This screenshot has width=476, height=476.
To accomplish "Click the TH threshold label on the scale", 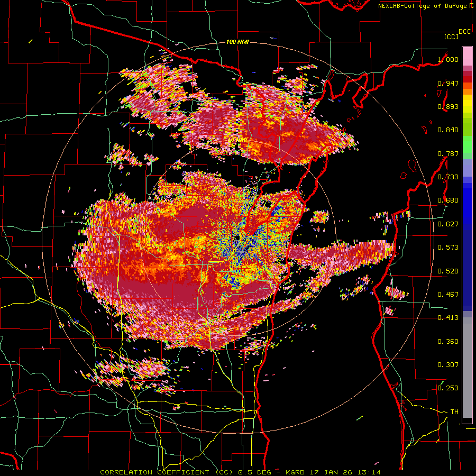I will point(454,412).
